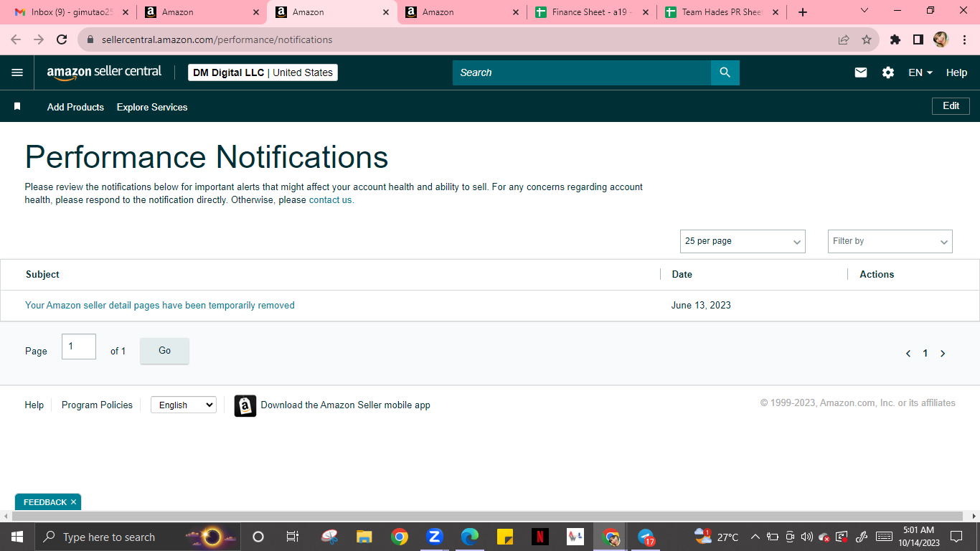Click the magnifier search button
Screen dimensions: 980x551
725,72
